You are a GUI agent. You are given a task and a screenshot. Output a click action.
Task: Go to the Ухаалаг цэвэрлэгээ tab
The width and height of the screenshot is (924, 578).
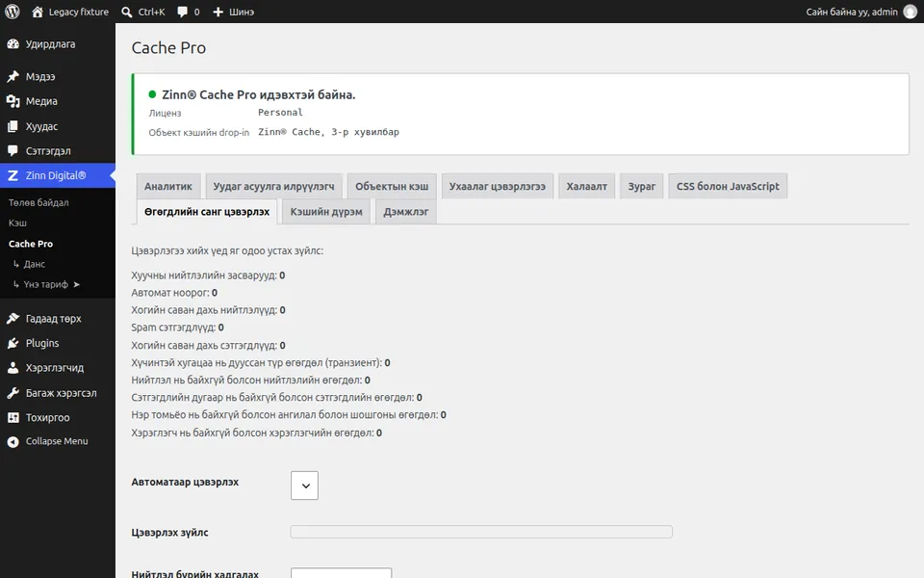498,186
